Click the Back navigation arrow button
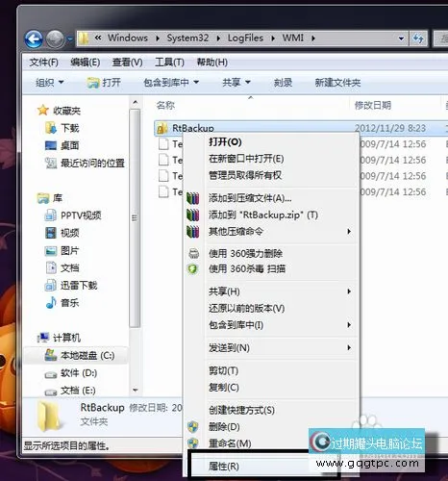The height and width of the screenshot is (481, 448). coord(34,39)
